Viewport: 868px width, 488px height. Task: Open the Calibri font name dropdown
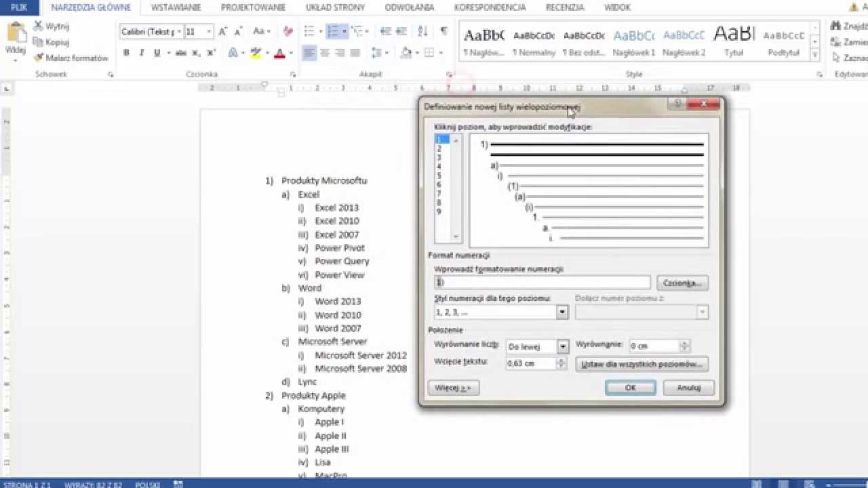[x=179, y=32]
